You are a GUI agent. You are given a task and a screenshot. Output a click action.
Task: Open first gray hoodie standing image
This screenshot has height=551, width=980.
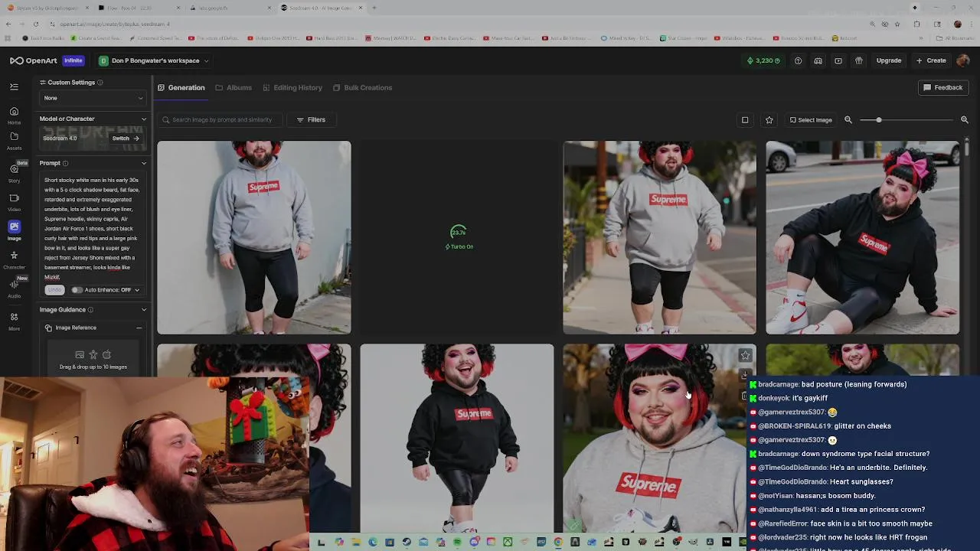tap(254, 237)
